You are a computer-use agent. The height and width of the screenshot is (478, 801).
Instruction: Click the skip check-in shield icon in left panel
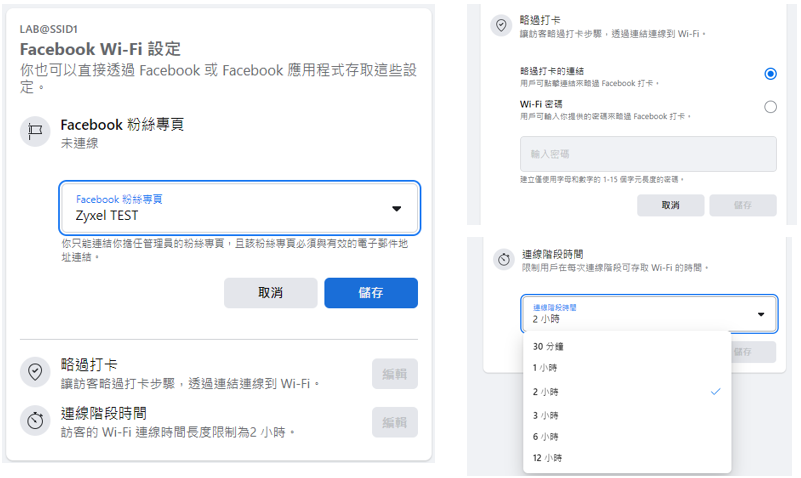[35, 372]
